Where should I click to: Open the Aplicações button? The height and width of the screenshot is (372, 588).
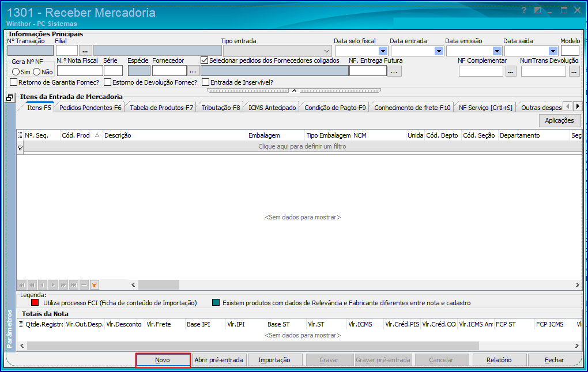[559, 120]
